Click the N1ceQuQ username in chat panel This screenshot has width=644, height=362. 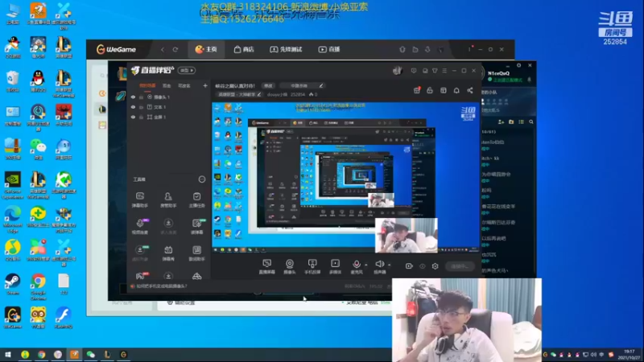498,73
